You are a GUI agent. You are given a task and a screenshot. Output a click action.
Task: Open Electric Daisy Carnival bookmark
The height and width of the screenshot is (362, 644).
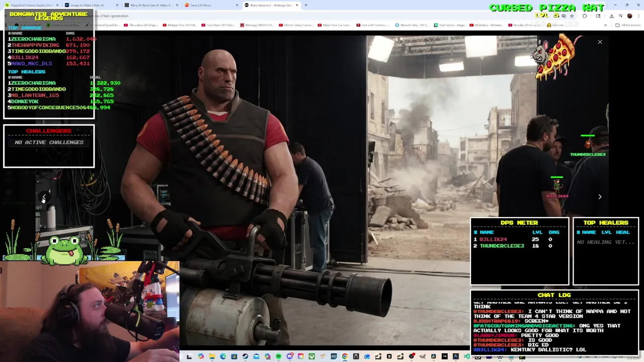(296, 25)
